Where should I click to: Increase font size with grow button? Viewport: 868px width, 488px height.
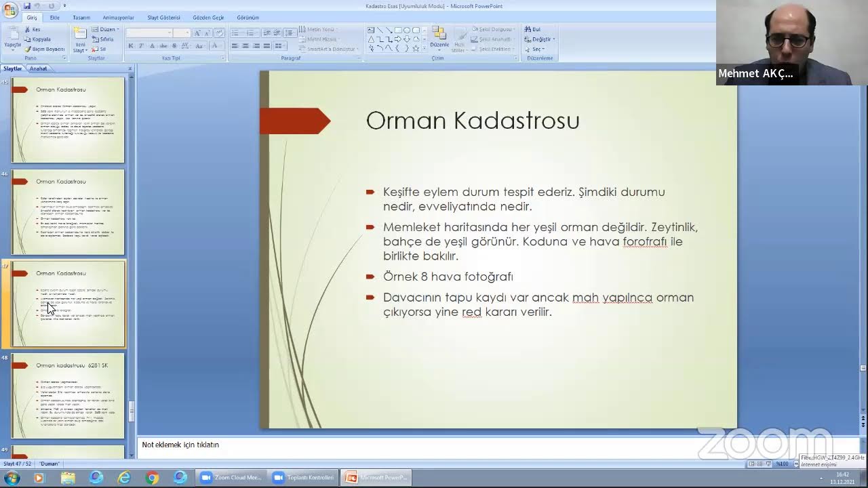click(197, 33)
